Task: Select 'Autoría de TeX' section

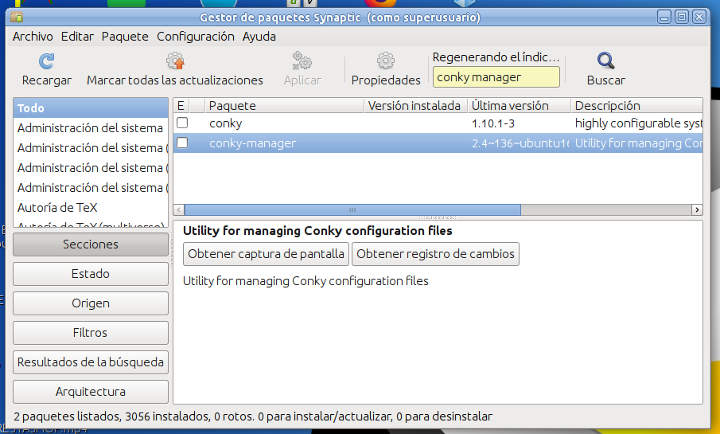Action: [91, 207]
